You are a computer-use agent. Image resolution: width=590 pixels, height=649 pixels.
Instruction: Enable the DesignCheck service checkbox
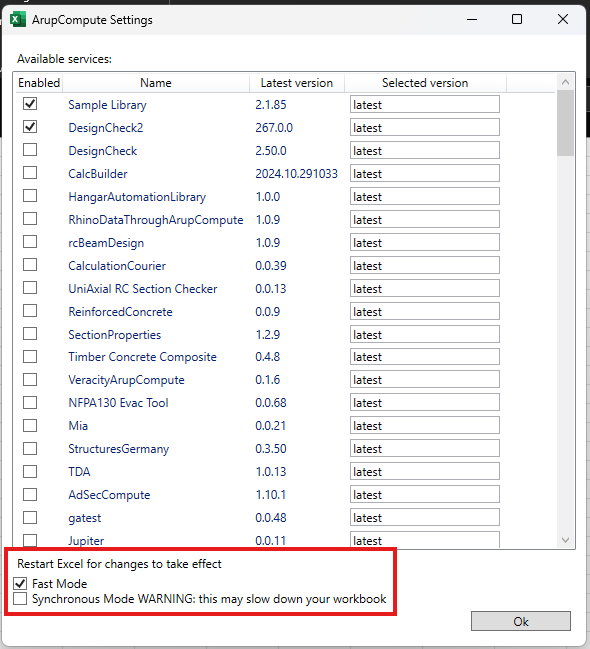point(30,149)
